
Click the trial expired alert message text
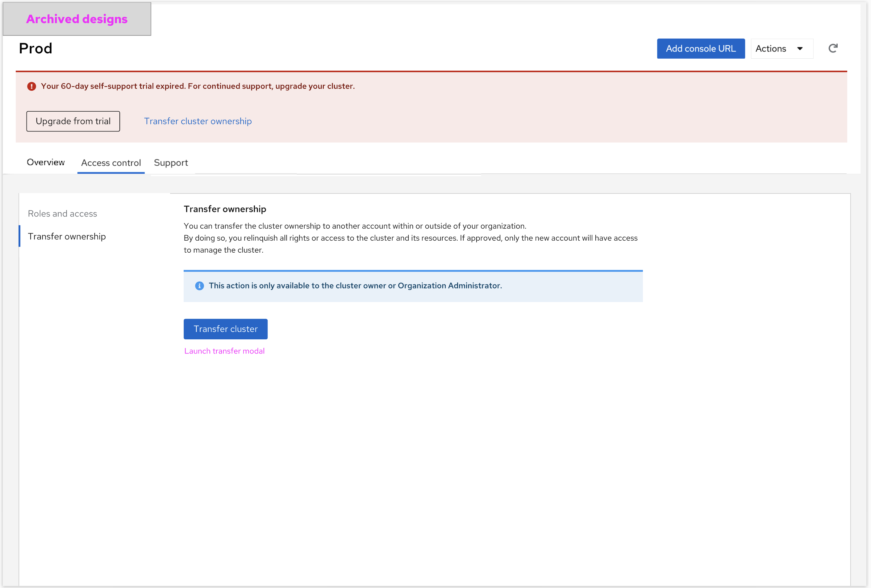(x=198, y=86)
